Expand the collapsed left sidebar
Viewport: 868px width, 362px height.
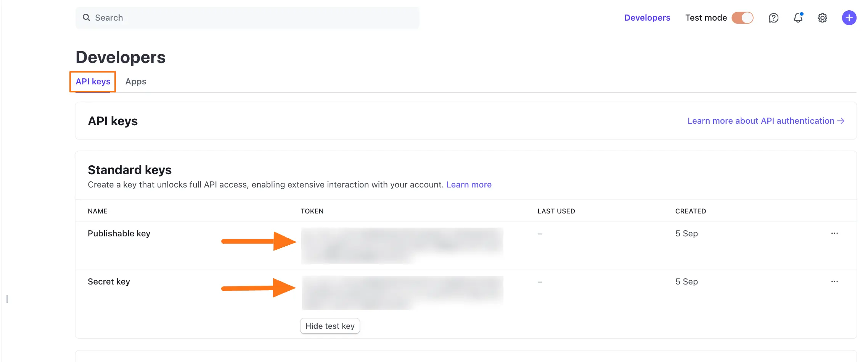[7, 300]
